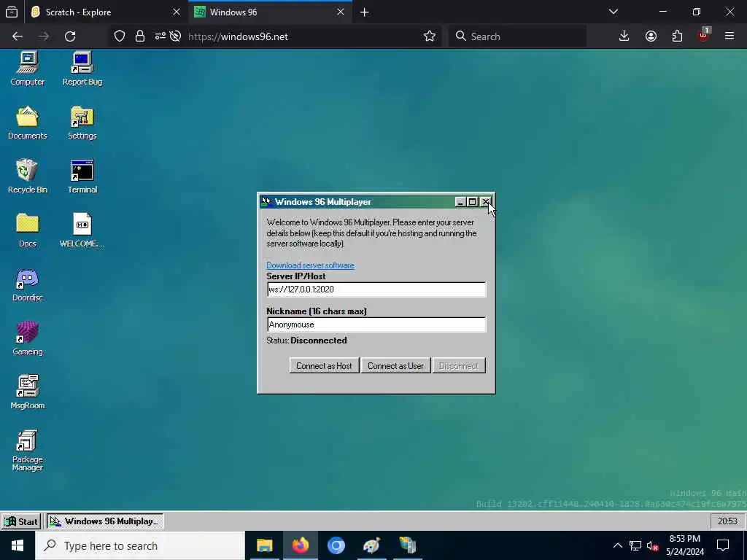This screenshot has height=560, width=747.
Task: Open the Firefox account menu
Action: point(651,36)
